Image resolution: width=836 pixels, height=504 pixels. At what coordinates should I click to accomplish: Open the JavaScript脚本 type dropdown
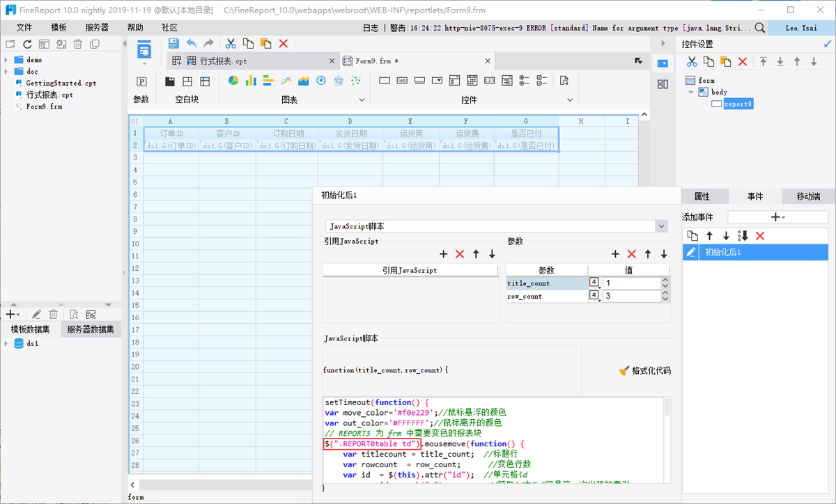(x=661, y=226)
